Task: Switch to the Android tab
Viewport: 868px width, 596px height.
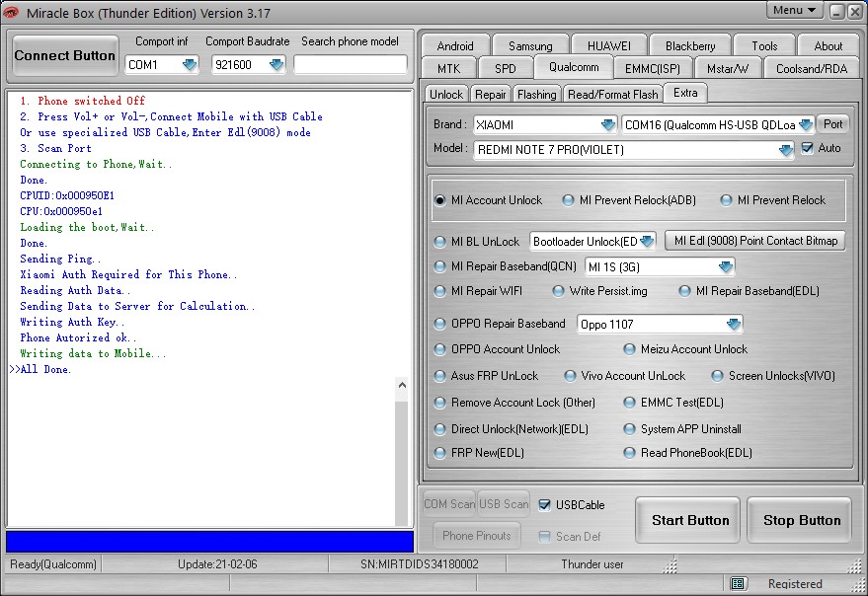Action: pos(455,46)
